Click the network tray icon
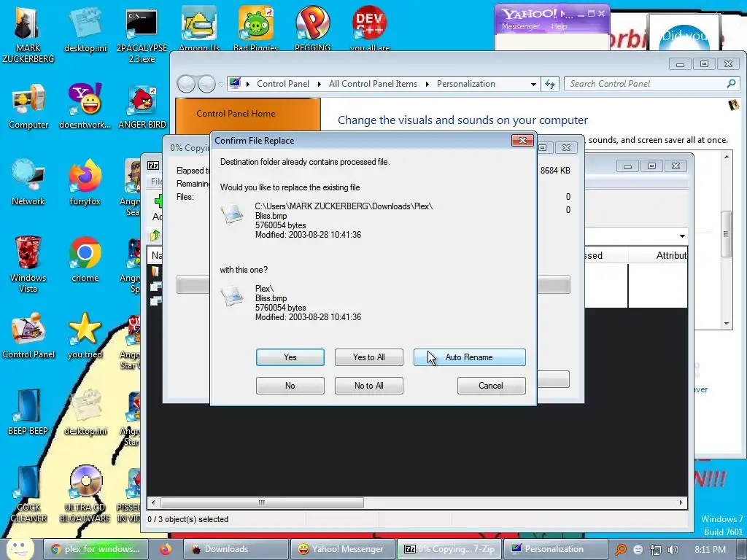This screenshot has height=560, width=747. (x=656, y=550)
